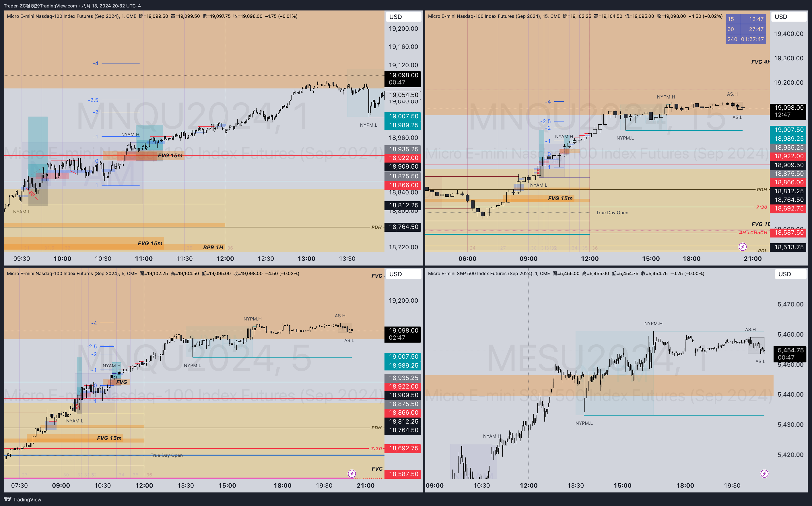This screenshot has width=812, height=506.
Task: Click 12:00 on 1-minute pane time axis
Action: 225,258
